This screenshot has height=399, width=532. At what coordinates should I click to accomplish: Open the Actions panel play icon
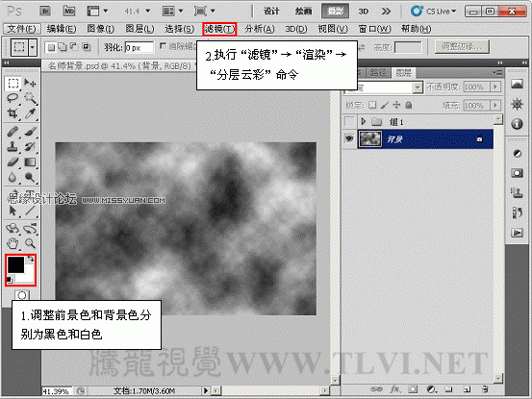[x=517, y=233]
